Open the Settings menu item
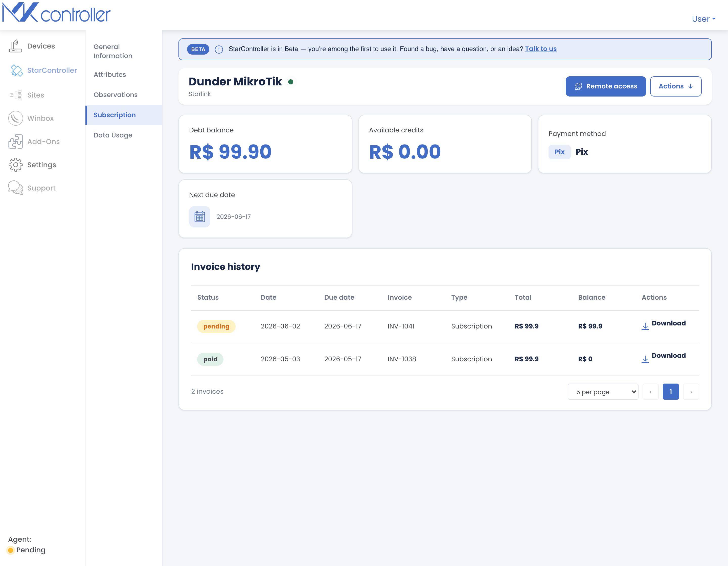This screenshot has height=566, width=728. pos(42,165)
